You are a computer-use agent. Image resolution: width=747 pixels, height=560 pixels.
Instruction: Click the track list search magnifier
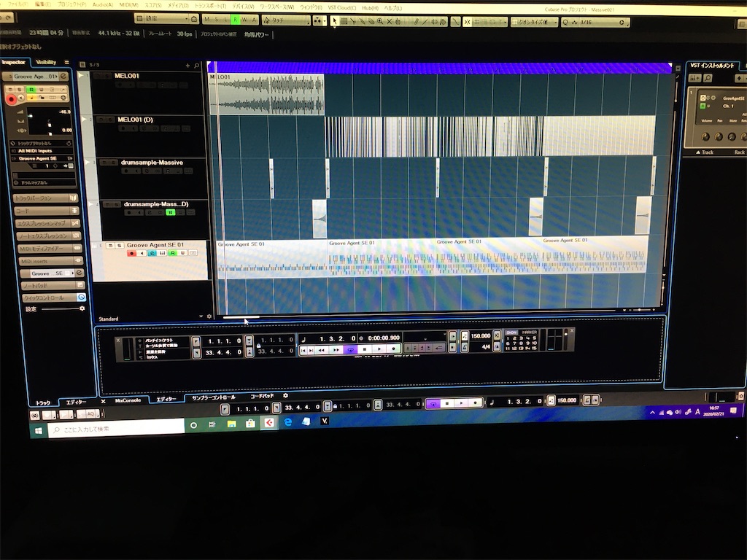pyautogui.click(x=197, y=66)
